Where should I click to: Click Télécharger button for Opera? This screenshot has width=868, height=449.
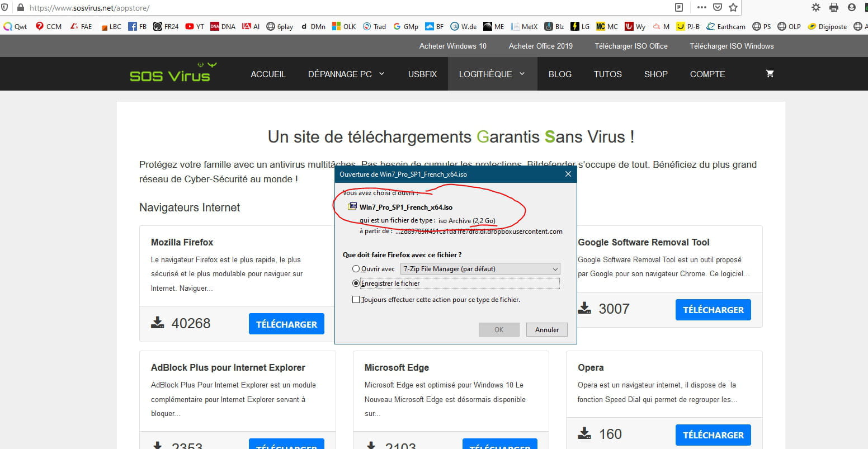[713, 434]
